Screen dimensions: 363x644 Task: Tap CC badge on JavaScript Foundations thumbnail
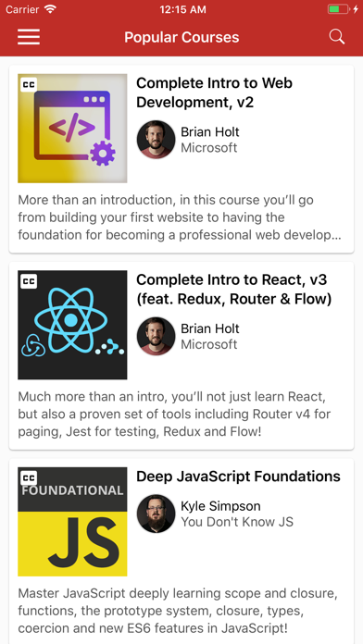[x=29, y=478]
